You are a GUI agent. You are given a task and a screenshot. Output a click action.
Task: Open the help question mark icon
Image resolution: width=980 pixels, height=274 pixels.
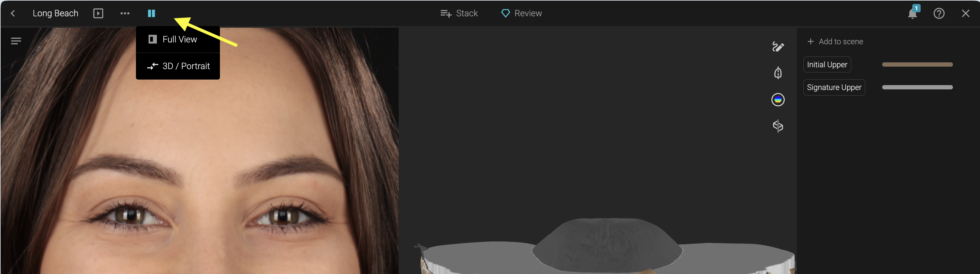pos(939,14)
